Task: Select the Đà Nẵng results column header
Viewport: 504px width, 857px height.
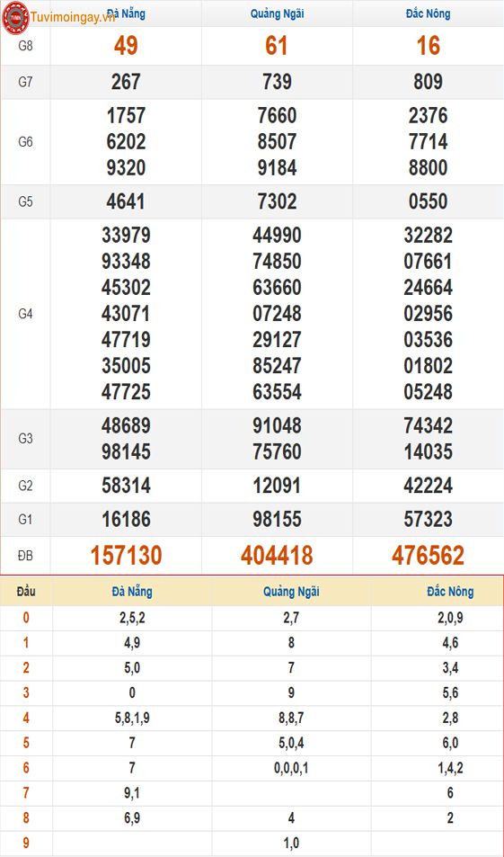Action: click(x=126, y=13)
